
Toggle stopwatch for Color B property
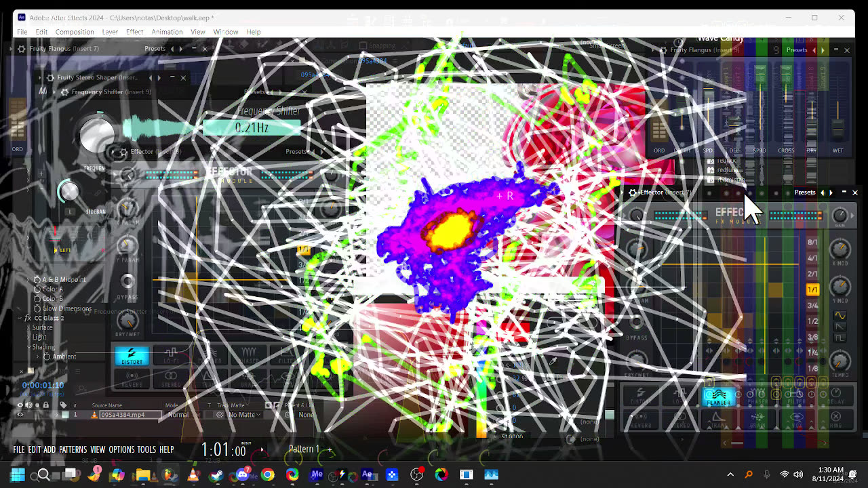[x=37, y=299]
